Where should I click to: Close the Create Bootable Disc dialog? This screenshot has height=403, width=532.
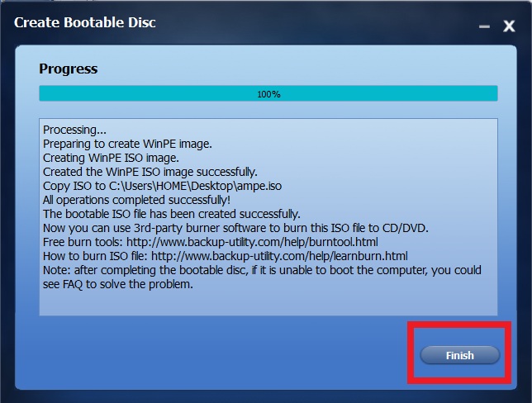[x=509, y=26]
